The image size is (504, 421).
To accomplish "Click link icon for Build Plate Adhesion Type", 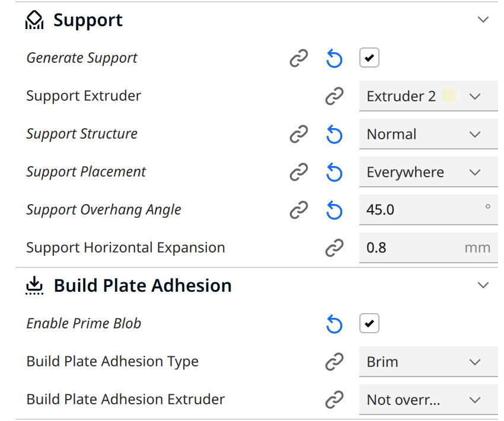I will (x=334, y=362).
